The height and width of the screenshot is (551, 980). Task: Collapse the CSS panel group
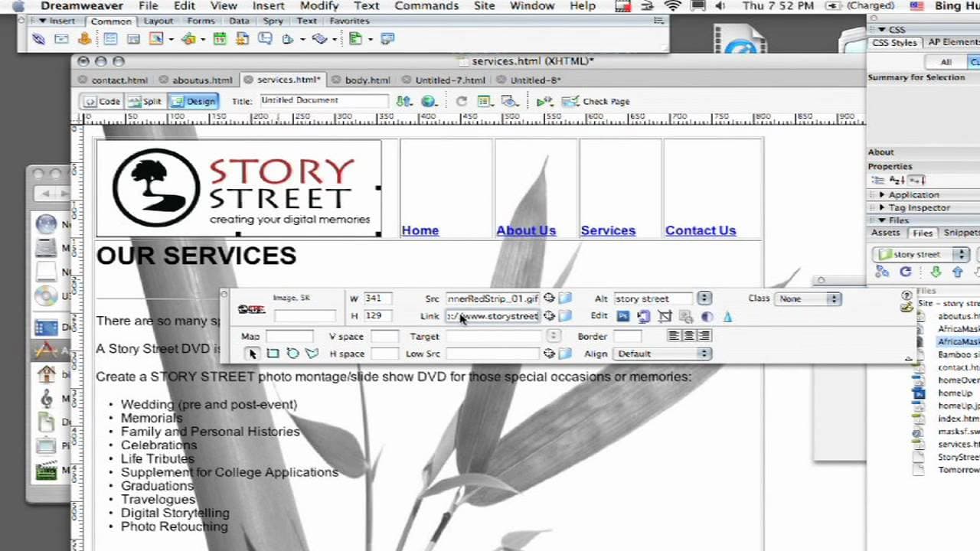pyautogui.click(x=882, y=29)
